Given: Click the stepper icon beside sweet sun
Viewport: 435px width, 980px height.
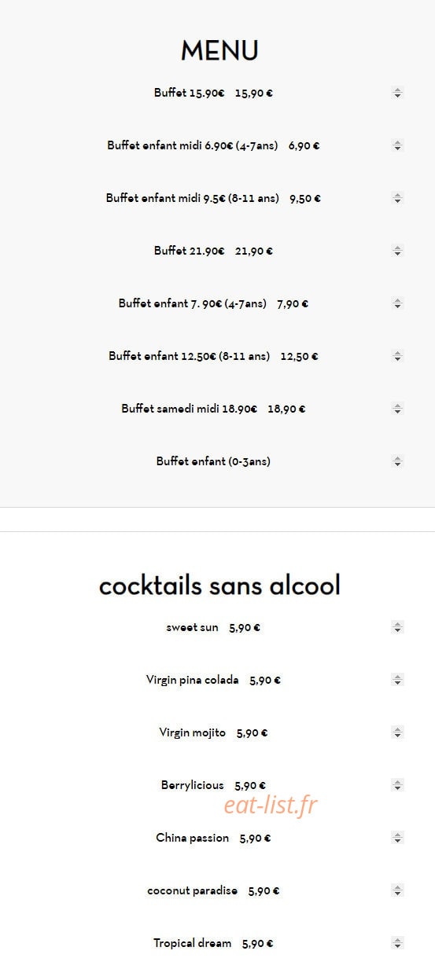Looking at the screenshot, I should 397,627.
